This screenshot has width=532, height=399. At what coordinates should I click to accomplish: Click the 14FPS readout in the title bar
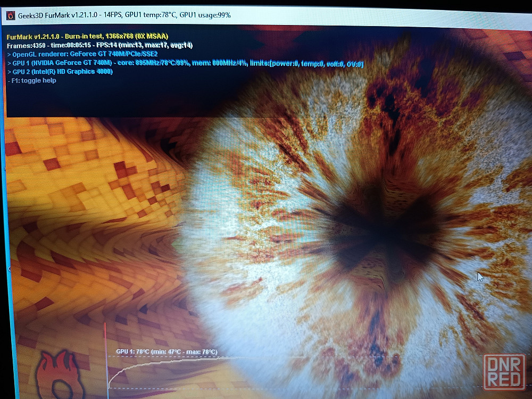pos(111,15)
